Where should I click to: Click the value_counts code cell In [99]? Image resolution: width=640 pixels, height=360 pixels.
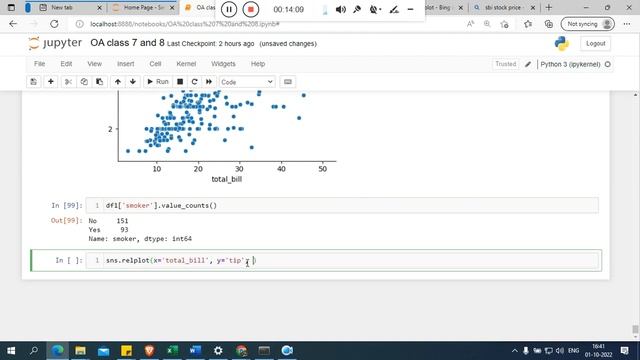pyautogui.click(x=342, y=205)
